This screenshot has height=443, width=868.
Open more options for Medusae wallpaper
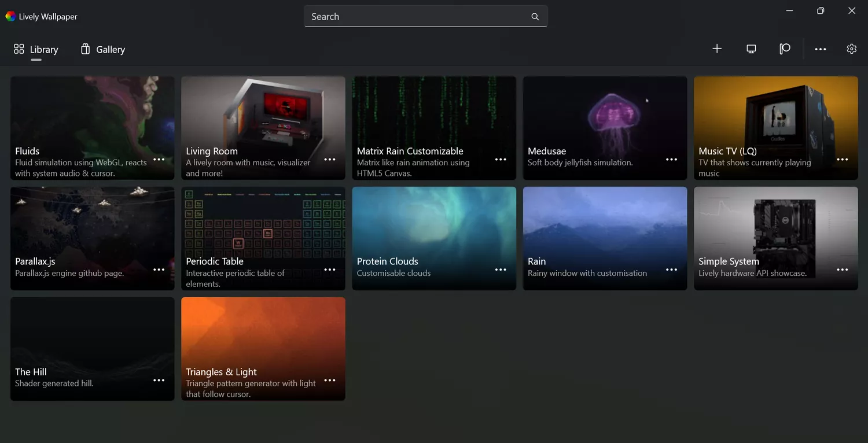[671, 160]
